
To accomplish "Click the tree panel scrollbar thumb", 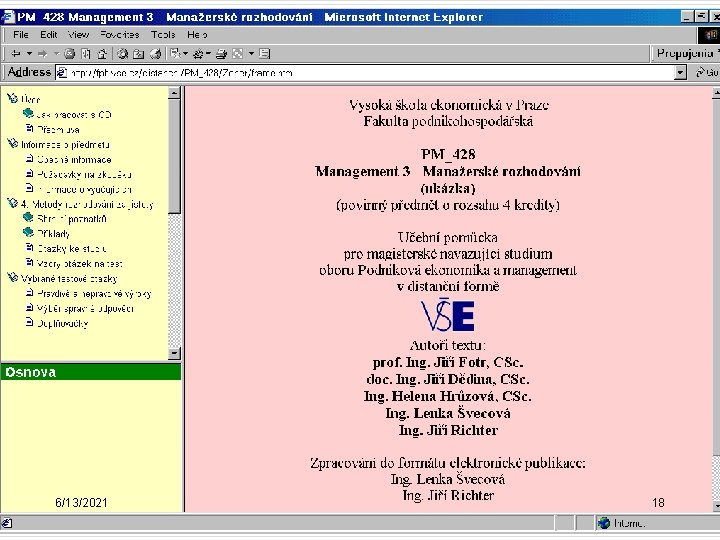I will tap(174, 156).
